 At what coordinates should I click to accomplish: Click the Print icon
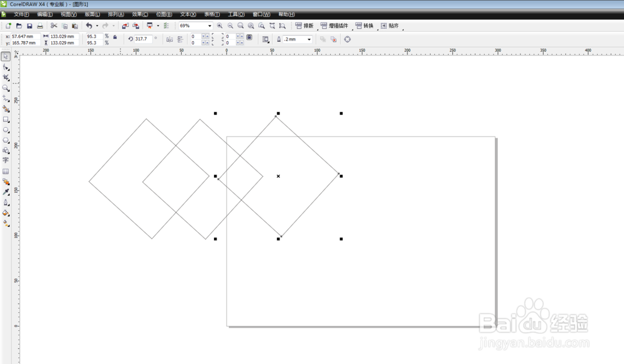[40, 26]
